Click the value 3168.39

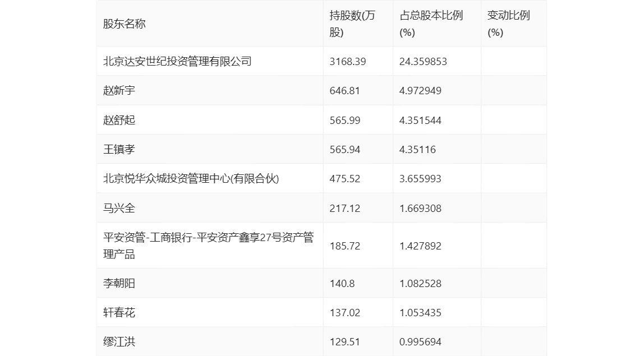point(347,62)
